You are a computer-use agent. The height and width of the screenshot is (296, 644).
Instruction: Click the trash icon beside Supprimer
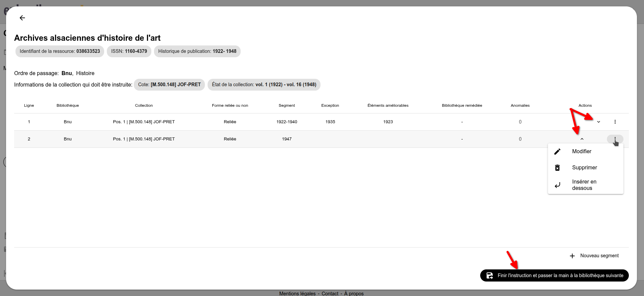(557, 168)
